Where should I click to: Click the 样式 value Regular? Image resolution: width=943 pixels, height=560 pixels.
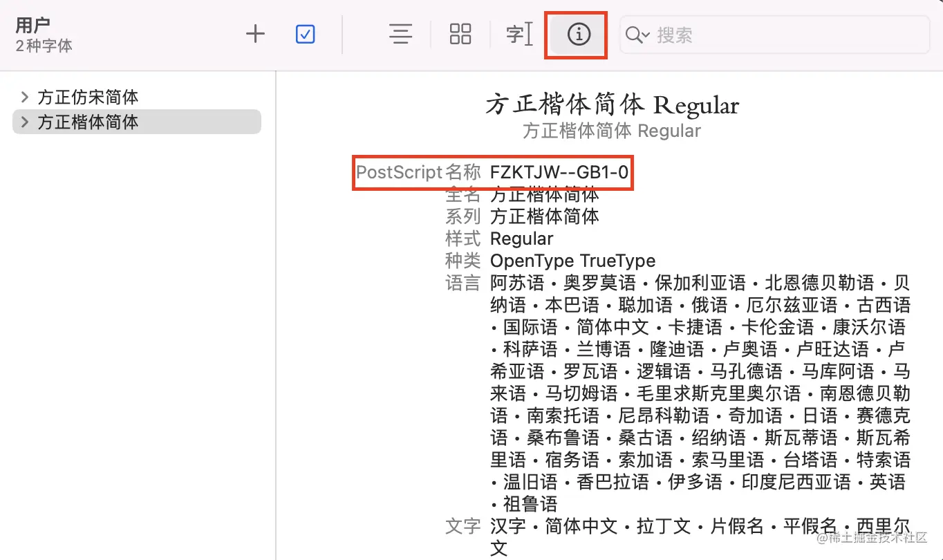[x=522, y=239]
